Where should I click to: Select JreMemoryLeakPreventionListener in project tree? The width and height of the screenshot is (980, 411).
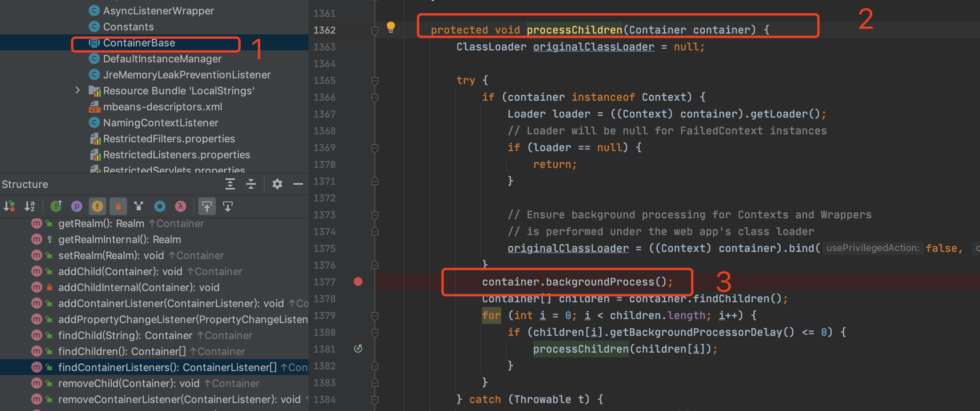154,75
